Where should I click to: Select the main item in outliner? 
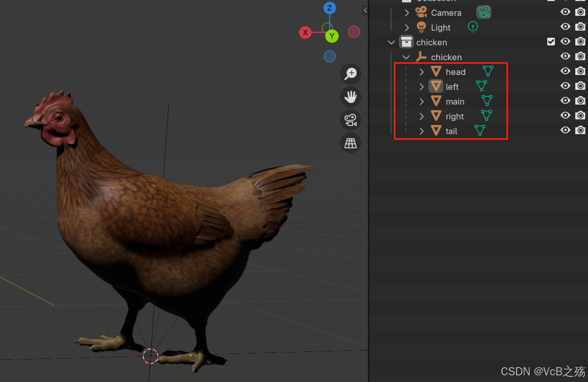[x=455, y=101]
